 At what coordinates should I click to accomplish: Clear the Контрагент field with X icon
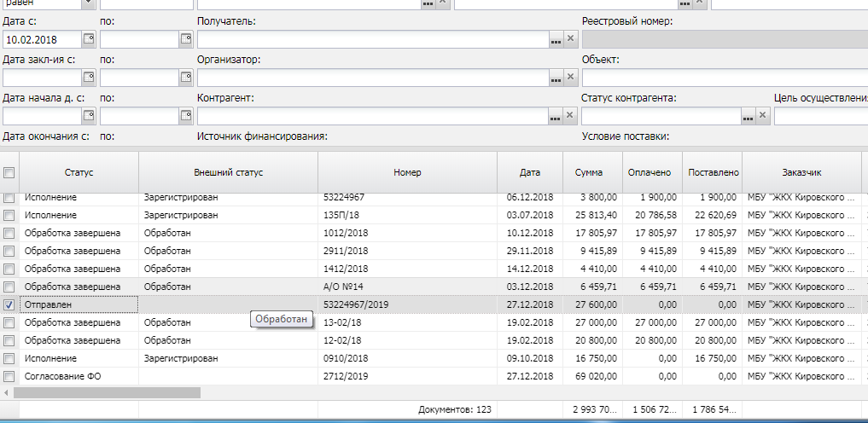pyautogui.click(x=571, y=116)
